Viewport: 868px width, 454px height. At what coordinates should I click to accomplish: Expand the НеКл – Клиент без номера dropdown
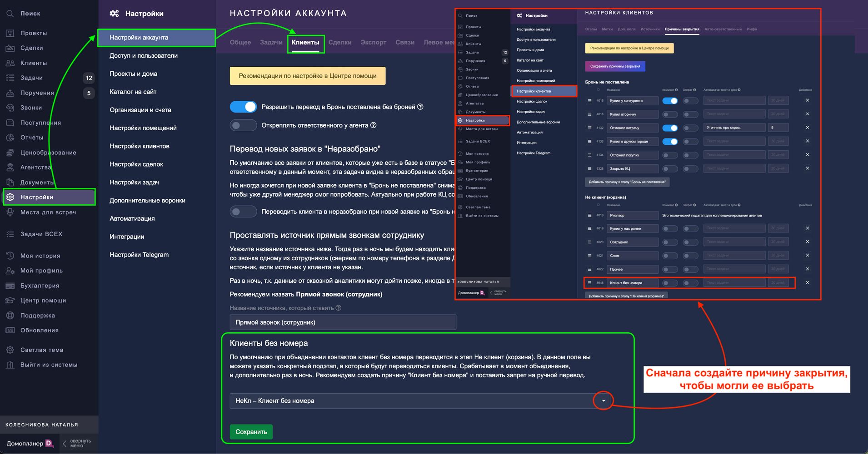tap(604, 401)
